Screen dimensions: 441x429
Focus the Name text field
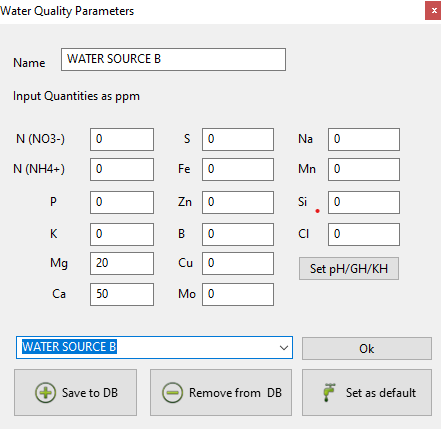click(173, 59)
